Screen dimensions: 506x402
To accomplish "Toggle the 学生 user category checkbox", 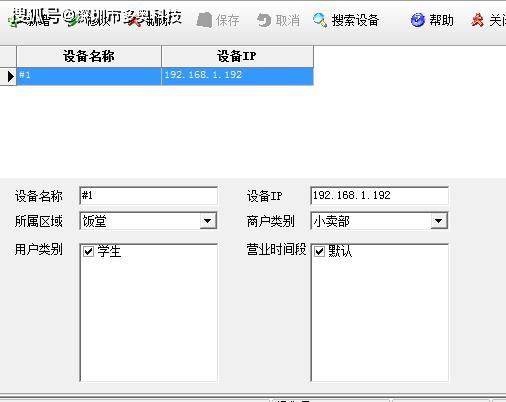I will click(x=88, y=251).
